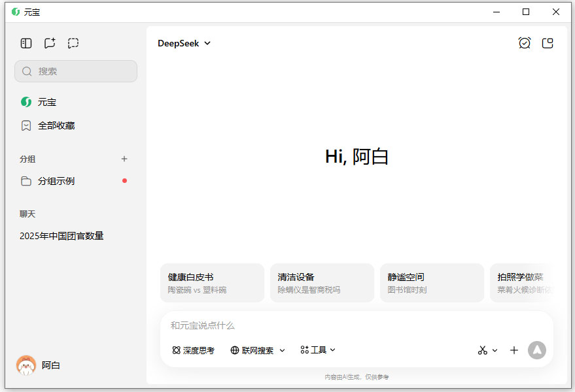This screenshot has height=392, width=575.
Task: Collapse the sidebar panel
Action: pyautogui.click(x=26, y=42)
